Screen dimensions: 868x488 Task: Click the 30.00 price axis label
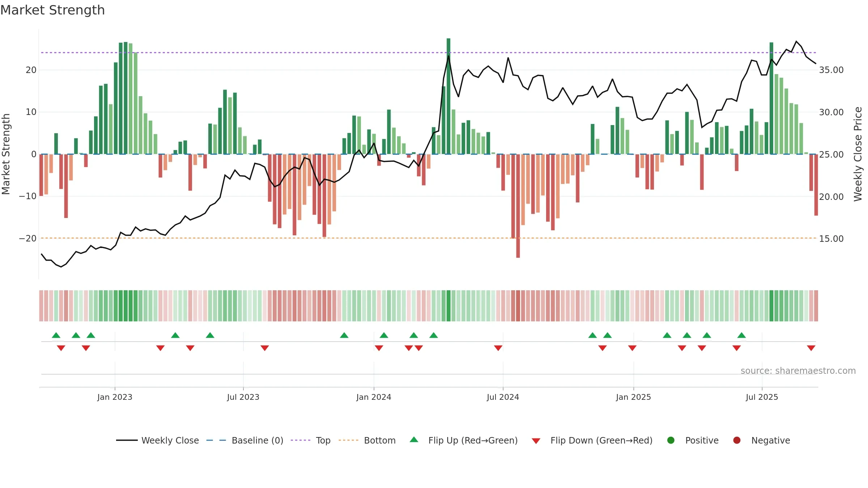[831, 112]
